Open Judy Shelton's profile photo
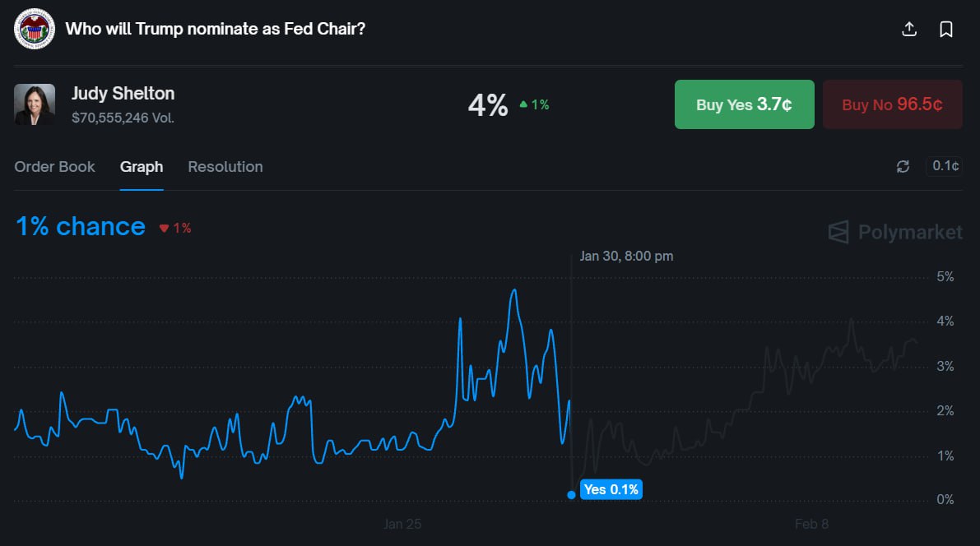 (x=35, y=104)
